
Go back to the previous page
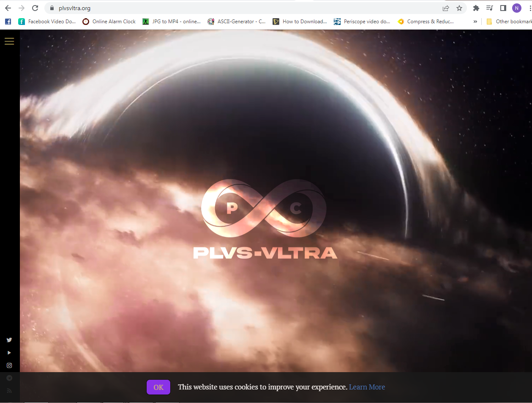pos(8,8)
